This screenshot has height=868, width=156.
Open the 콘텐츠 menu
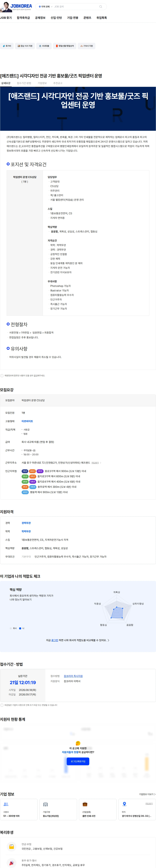click(87, 18)
